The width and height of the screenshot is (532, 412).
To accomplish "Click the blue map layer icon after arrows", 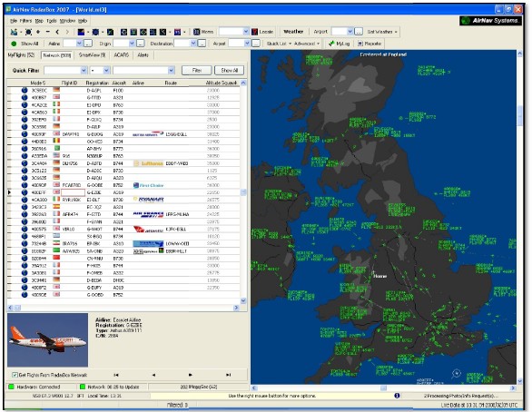I will coord(81,32).
